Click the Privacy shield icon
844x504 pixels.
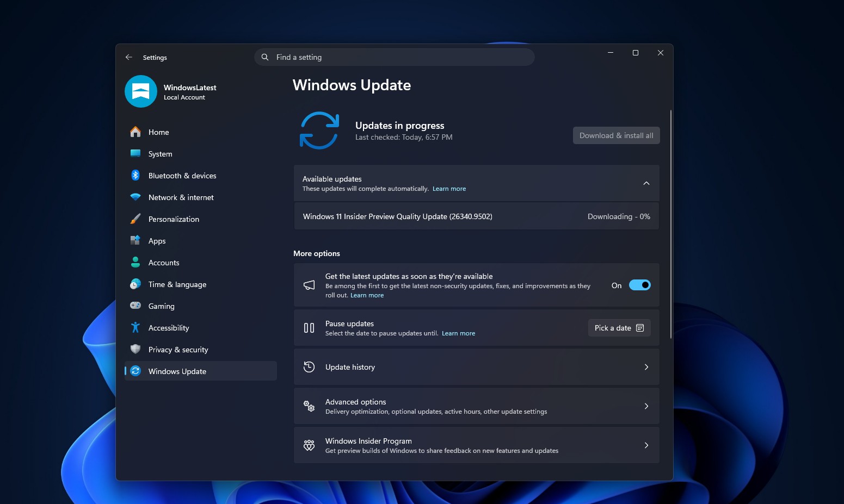[x=135, y=350]
